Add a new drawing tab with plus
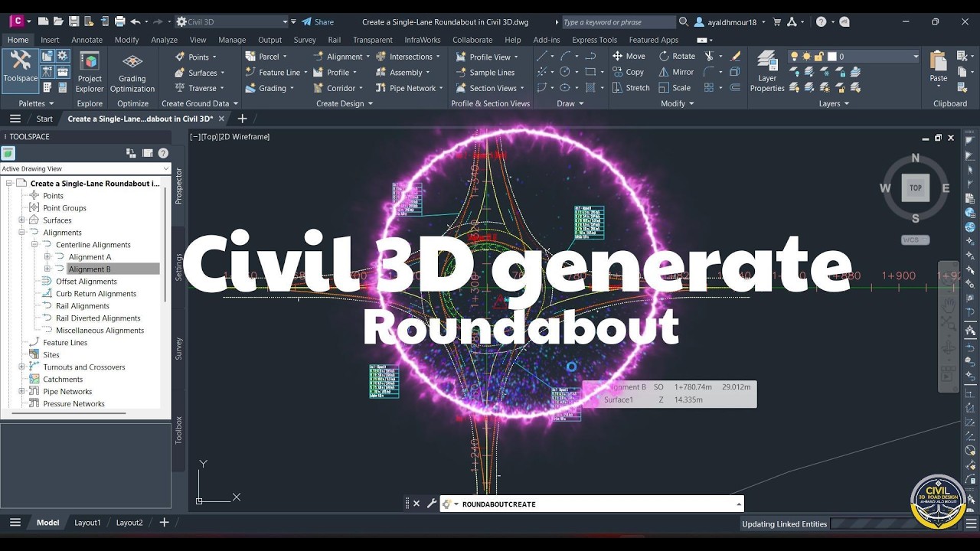This screenshot has height=551, width=980. (x=243, y=119)
